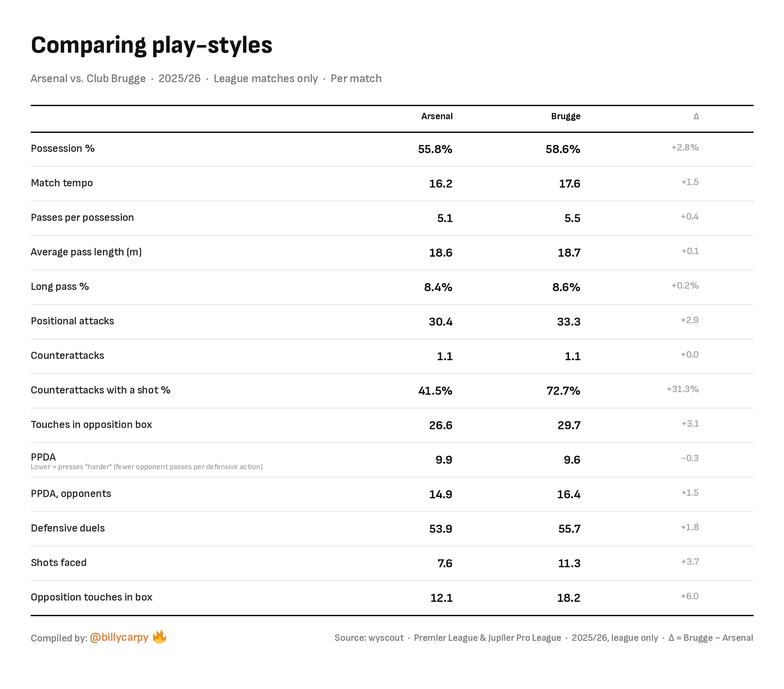This screenshot has height=689, width=784.
Task: Select the Shots faced row label
Action: [59, 563]
